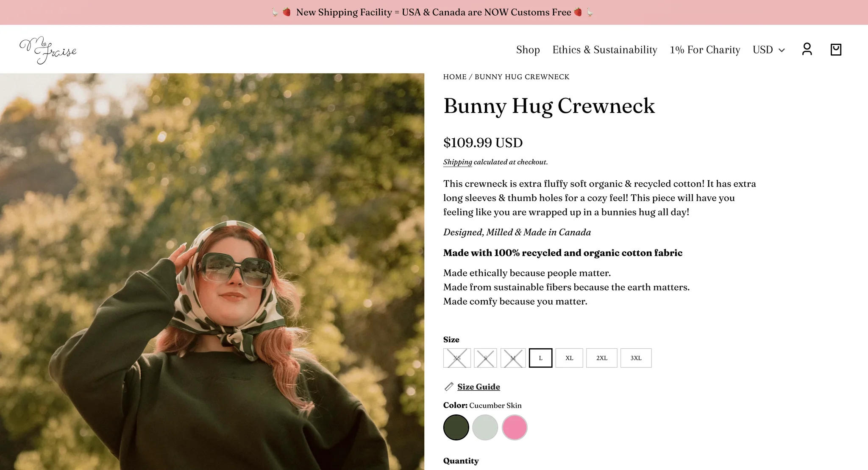868x470 pixels.
Task: Click 'Designed, Milled & Made in Canada' text
Action: tap(517, 232)
